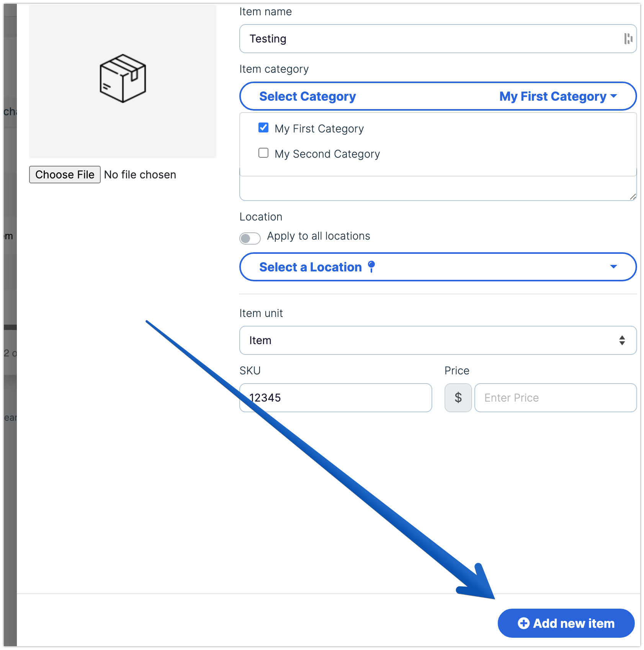Click the My First Category caret arrow
Viewport: 644px width, 650px height.
point(614,96)
